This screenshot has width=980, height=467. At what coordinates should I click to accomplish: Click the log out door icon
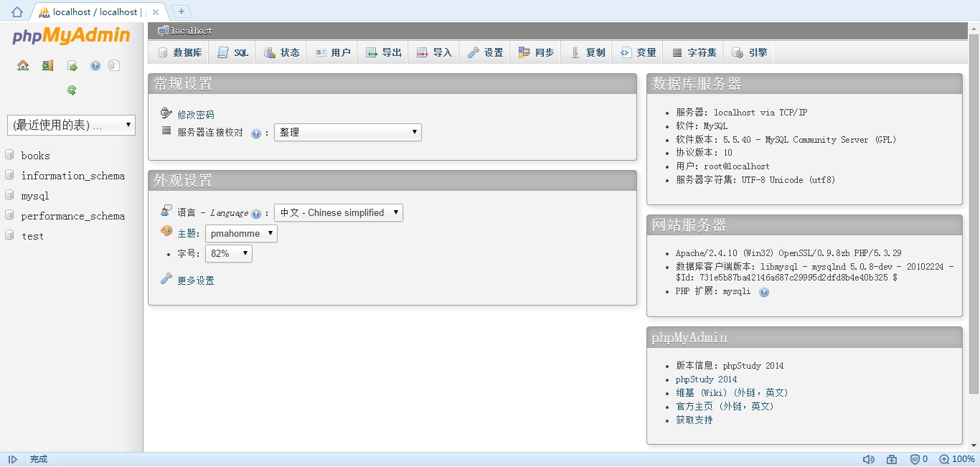tap(47, 65)
